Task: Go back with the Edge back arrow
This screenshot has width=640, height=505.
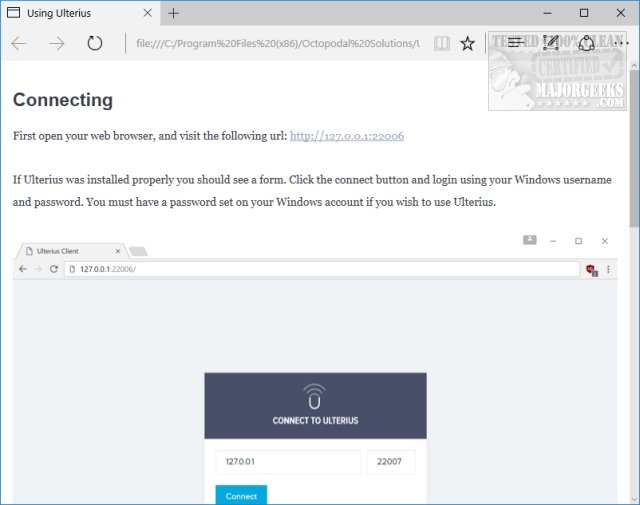Action: 19,43
